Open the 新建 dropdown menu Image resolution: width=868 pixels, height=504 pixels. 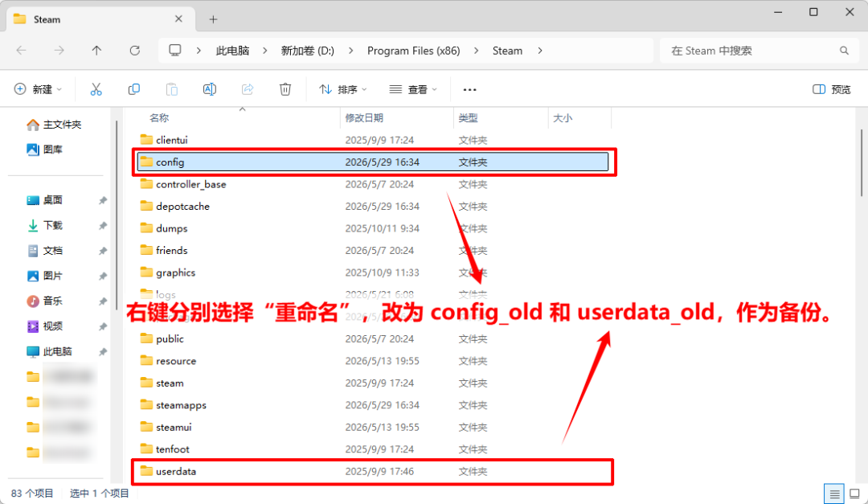pyautogui.click(x=38, y=89)
